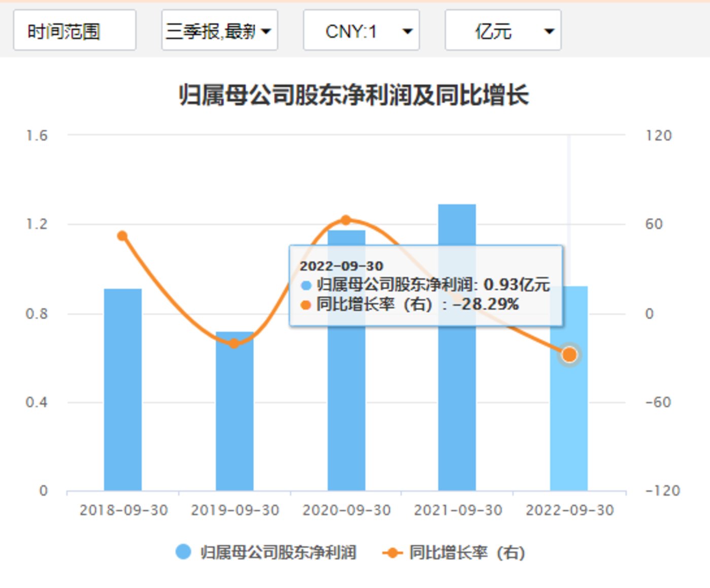Image resolution: width=710 pixels, height=588 pixels.
Task: Click the chart title 归属母公司股东净利润及同比增长
Action: click(354, 95)
